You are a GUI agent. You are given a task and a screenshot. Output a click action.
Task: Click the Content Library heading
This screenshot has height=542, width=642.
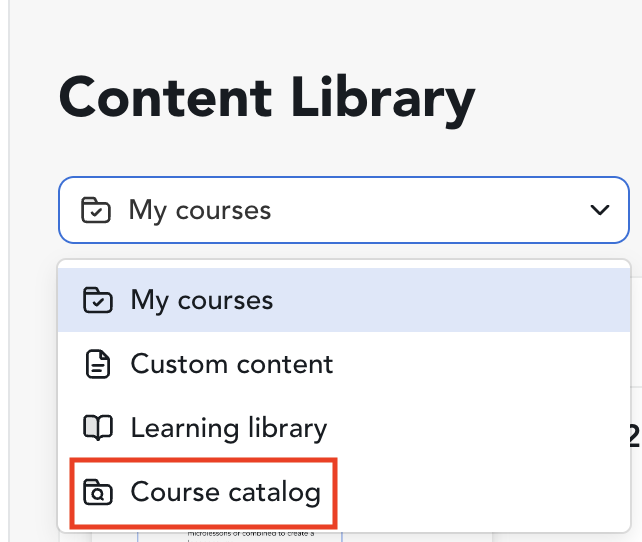(267, 100)
